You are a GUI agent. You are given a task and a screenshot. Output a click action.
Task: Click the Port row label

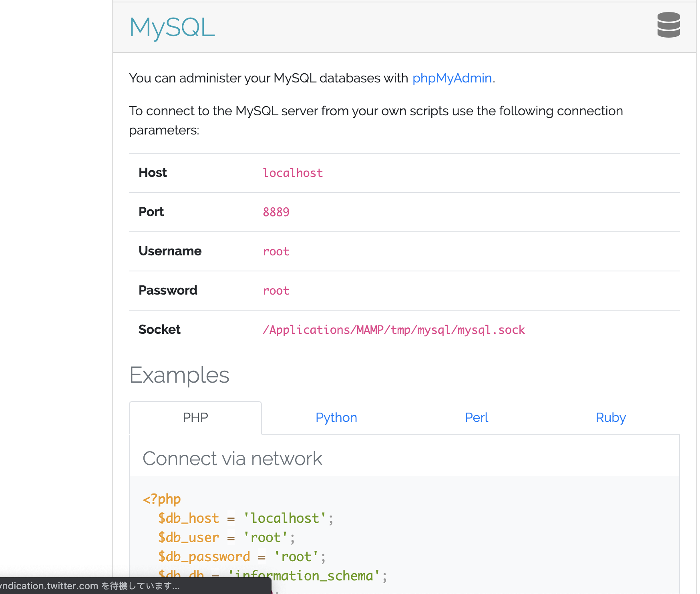coord(151,212)
